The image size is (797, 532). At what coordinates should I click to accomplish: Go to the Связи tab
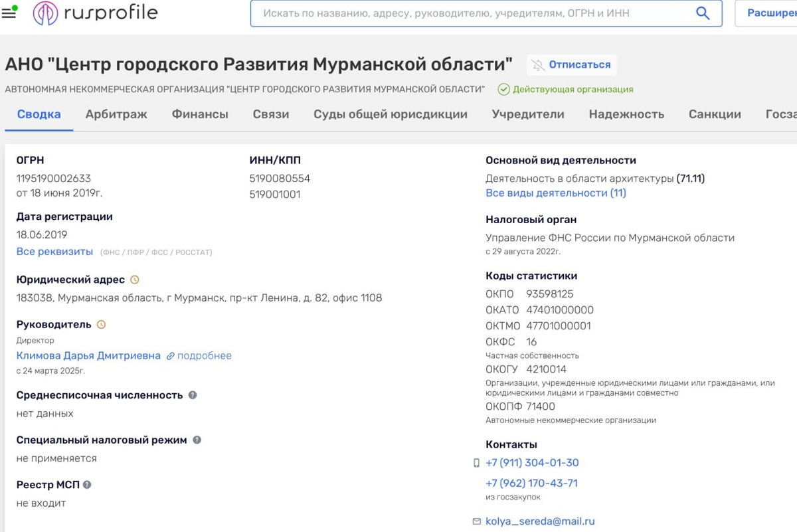point(271,114)
